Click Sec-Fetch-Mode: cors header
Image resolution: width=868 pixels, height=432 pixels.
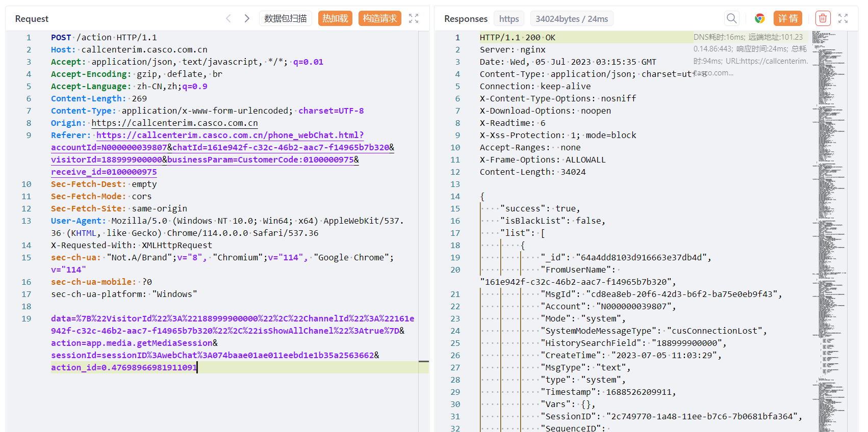pos(101,196)
